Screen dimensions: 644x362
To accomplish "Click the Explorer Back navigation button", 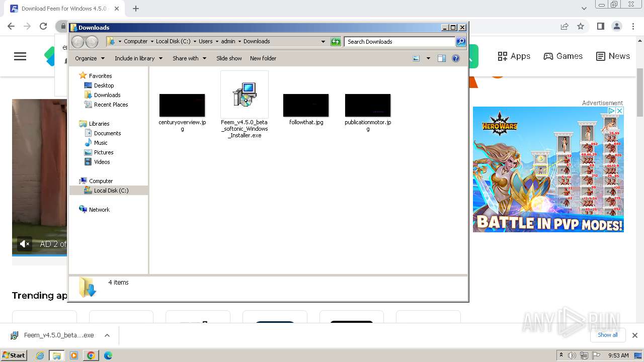I will pos(78,42).
